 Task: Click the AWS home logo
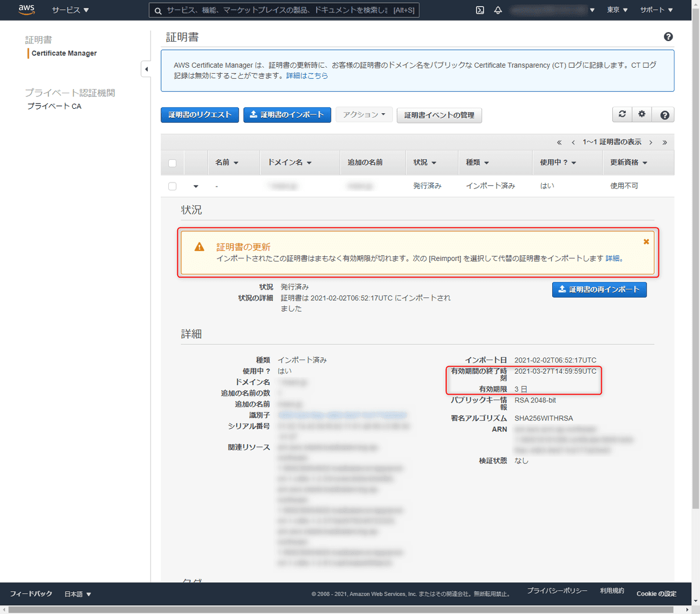27,9
